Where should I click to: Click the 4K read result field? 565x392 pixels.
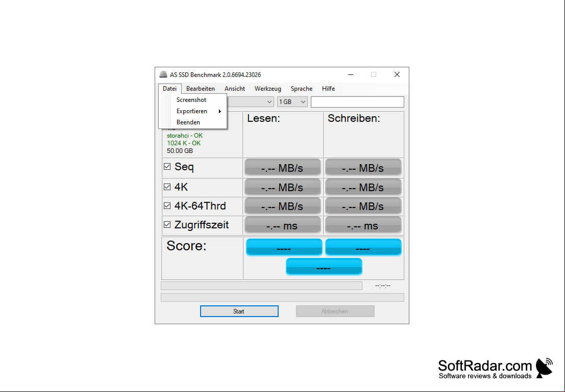[x=283, y=187]
